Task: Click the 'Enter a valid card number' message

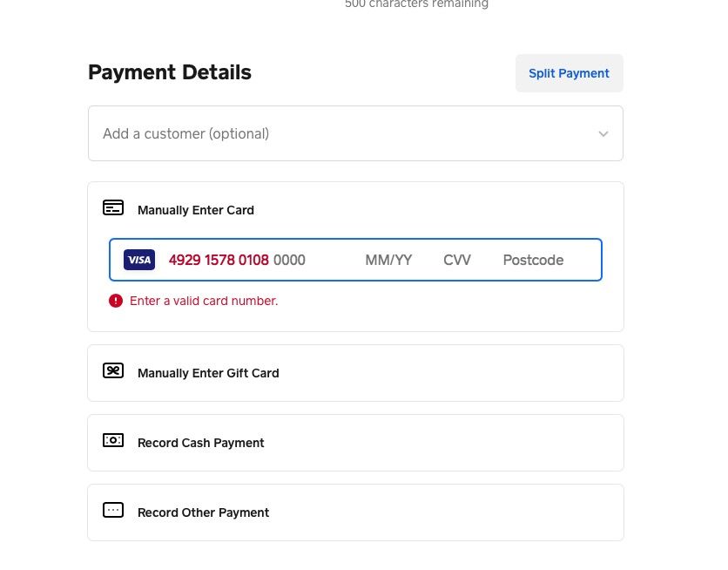Action: point(204,301)
